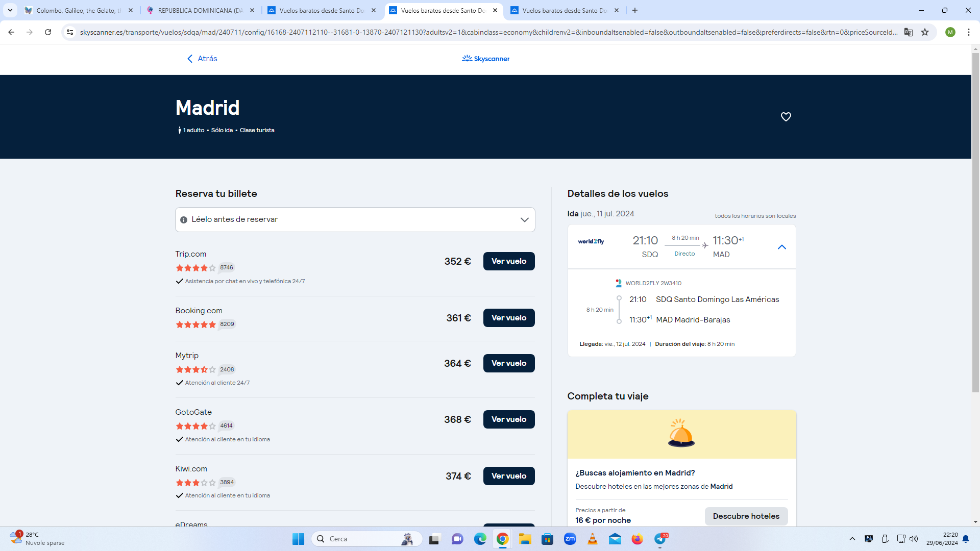Screen dimensions: 980x551
Task: Collapse the World2Fly flight details chevron
Action: click(x=781, y=247)
